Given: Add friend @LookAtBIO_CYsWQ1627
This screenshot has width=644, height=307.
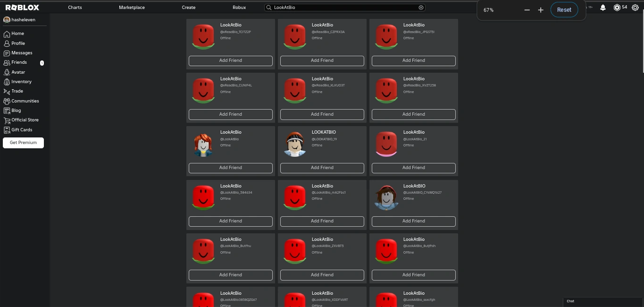Looking at the screenshot, I should coord(414,221).
